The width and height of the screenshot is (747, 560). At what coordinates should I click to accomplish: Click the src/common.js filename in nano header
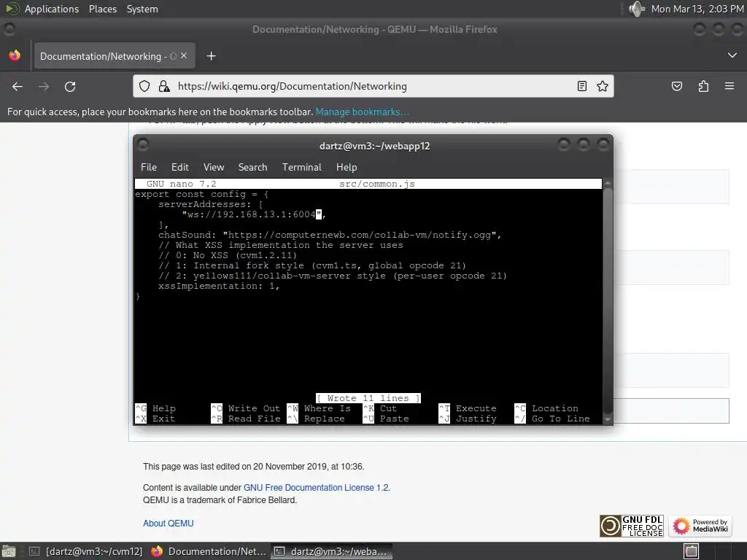click(x=377, y=184)
